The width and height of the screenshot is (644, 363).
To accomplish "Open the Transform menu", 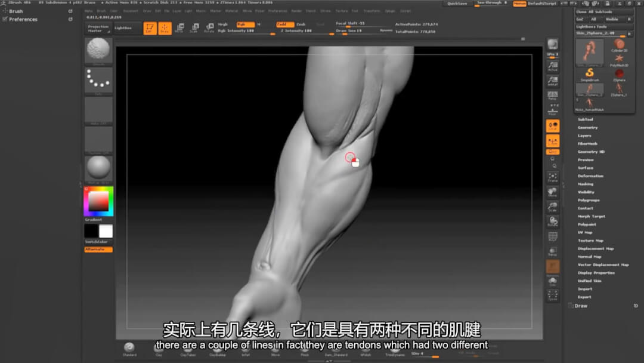I will 371,11.
